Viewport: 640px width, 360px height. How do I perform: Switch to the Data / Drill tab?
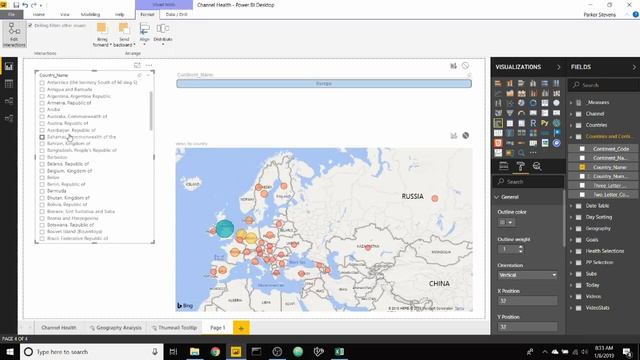coord(176,14)
